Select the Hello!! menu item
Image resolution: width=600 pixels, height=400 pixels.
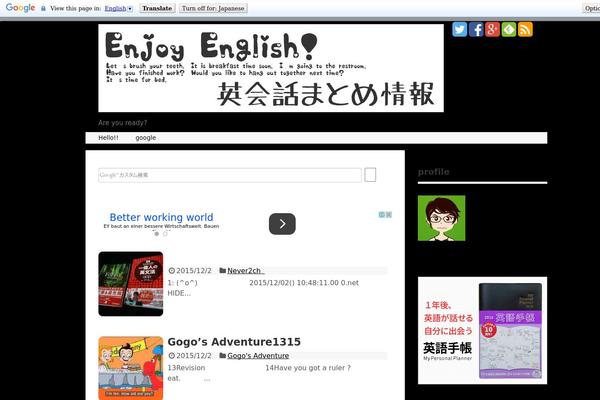[x=108, y=138]
